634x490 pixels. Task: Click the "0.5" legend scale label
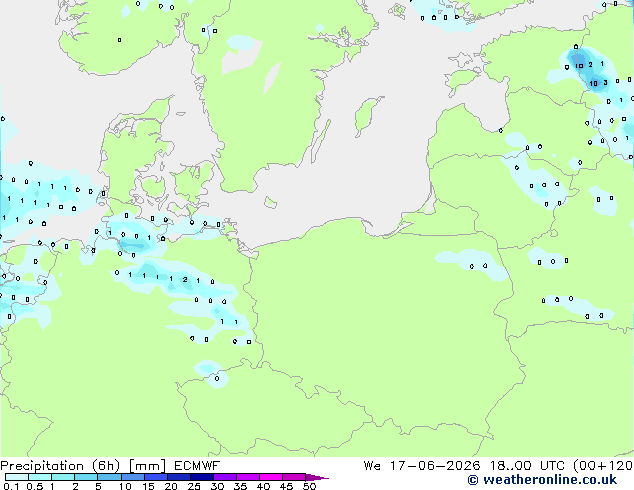point(35,486)
